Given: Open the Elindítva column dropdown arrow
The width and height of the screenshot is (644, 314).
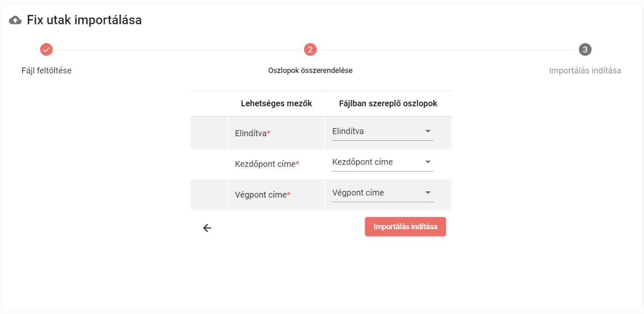Looking at the screenshot, I should pos(428,131).
